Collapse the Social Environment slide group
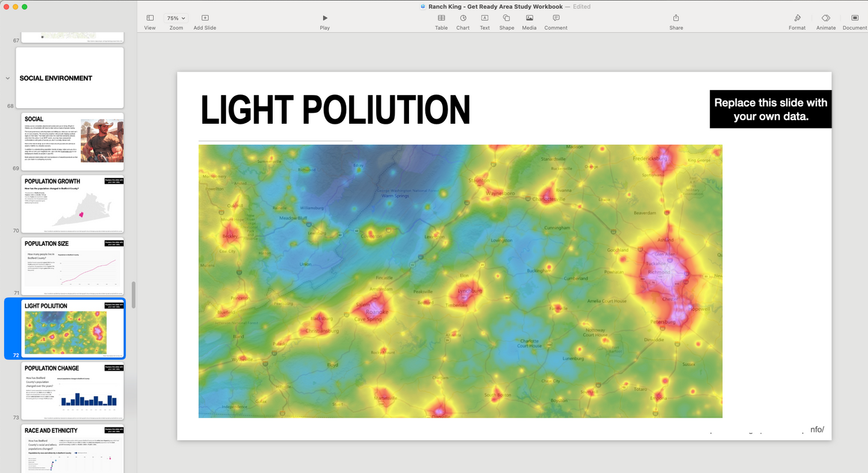The width and height of the screenshot is (868, 473). coord(8,78)
